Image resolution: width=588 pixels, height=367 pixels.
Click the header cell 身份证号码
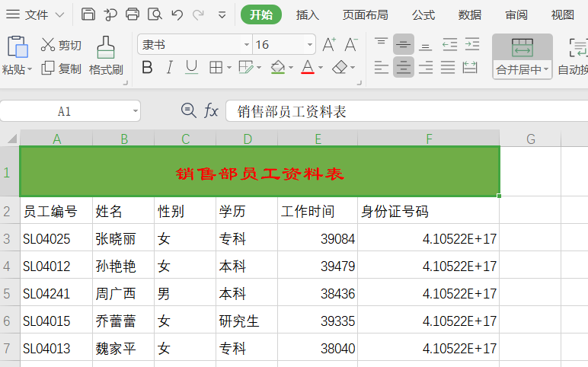point(429,211)
